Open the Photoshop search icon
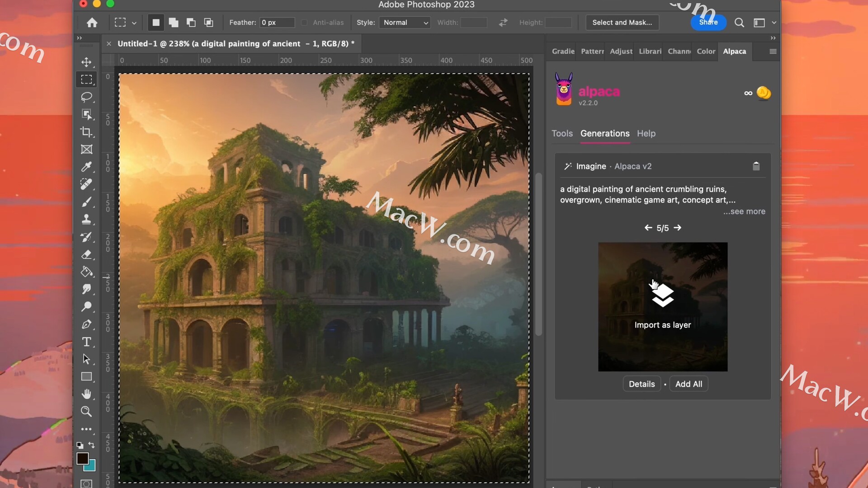The width and height of the screenshot is (868, 488). 739,23
